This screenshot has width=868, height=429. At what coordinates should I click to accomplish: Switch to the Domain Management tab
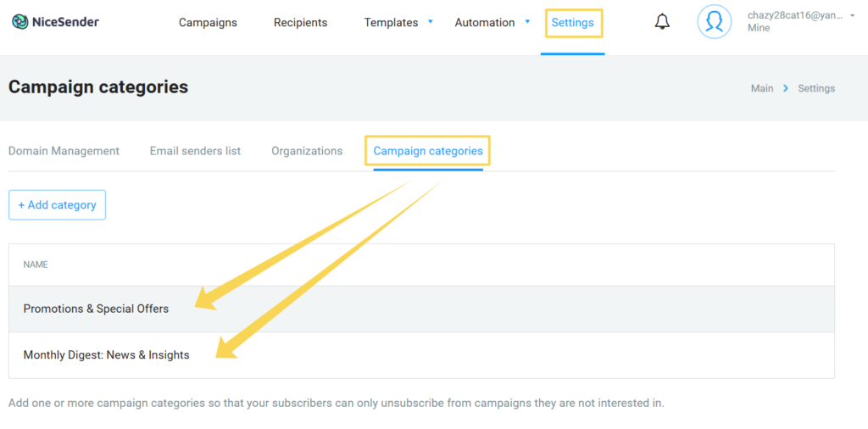click(64, 151)
